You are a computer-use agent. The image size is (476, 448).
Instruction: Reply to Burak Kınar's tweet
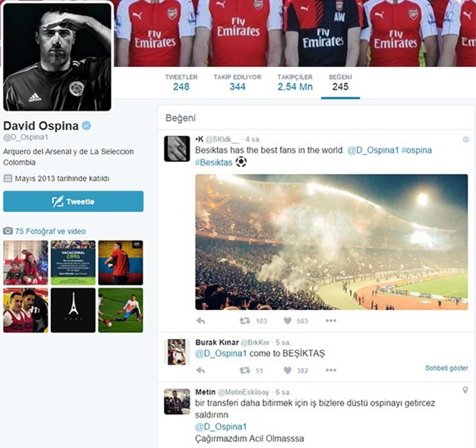coord(201,370)
